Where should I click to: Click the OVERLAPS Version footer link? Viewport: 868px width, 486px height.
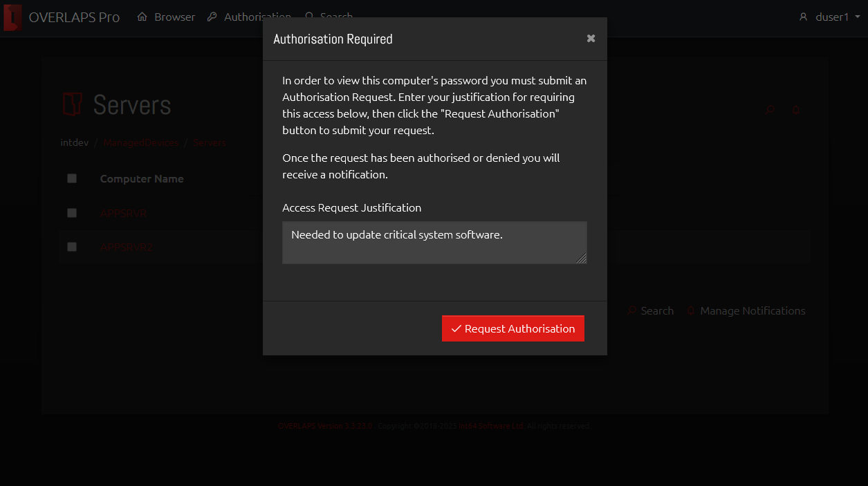point(325,426)
